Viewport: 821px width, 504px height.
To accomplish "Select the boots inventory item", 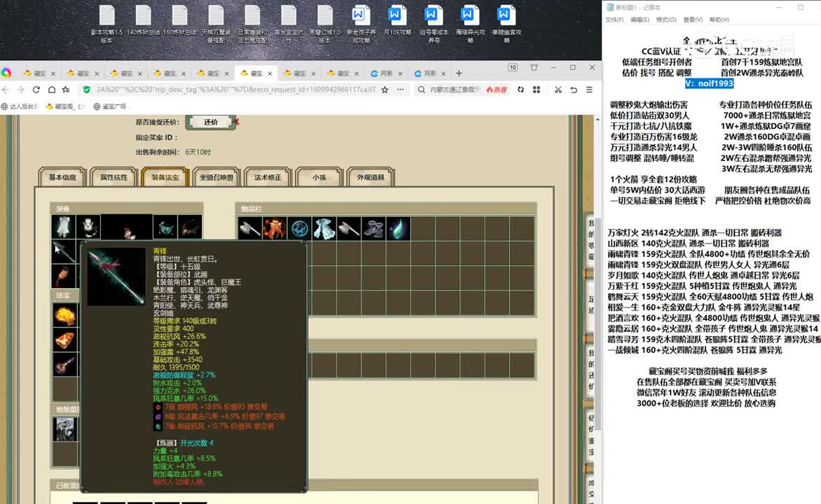I will [x=373, y=229].
